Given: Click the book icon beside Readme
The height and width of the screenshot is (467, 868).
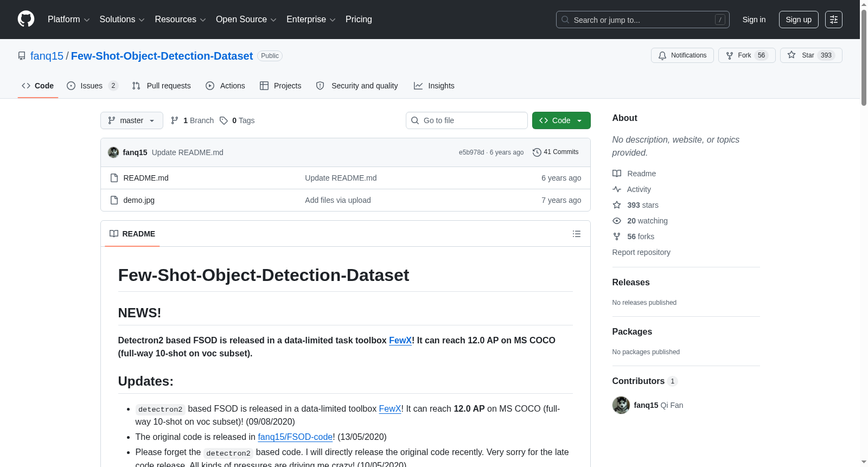Looking at the screenshot, I should point(617,174).
